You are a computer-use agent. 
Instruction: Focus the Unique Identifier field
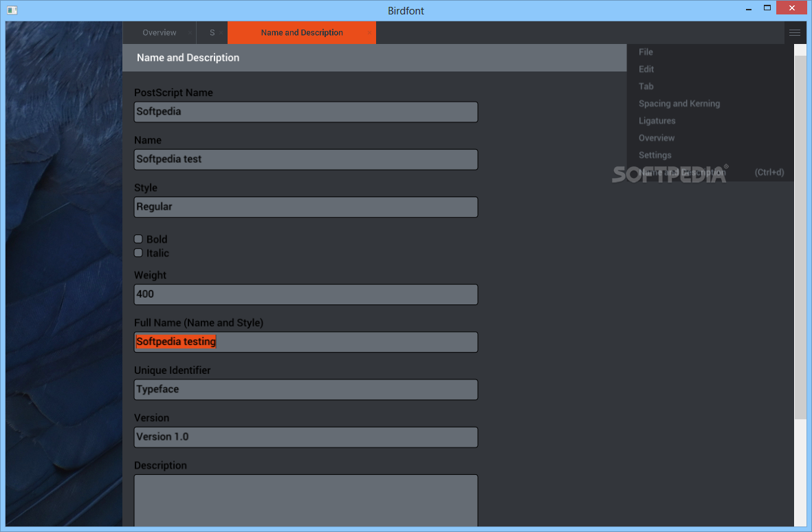305,390
